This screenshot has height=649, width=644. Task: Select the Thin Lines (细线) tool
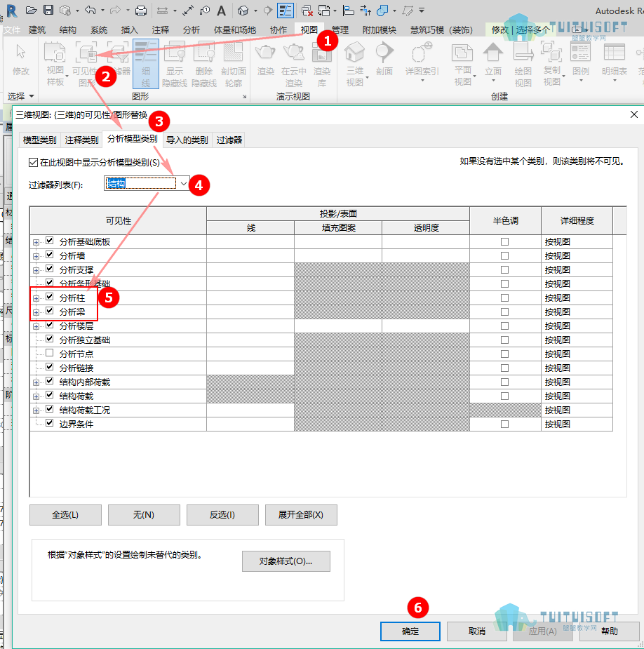146,64
